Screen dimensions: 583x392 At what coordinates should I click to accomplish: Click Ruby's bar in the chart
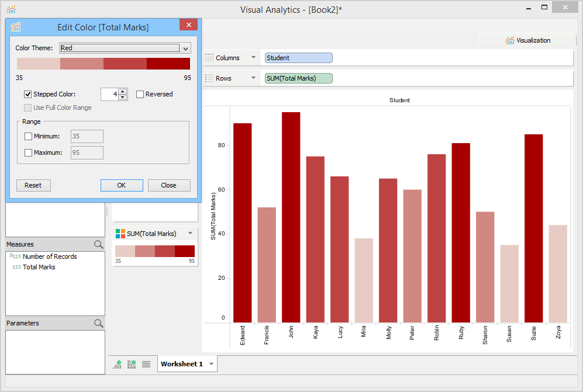pos(461,233)
